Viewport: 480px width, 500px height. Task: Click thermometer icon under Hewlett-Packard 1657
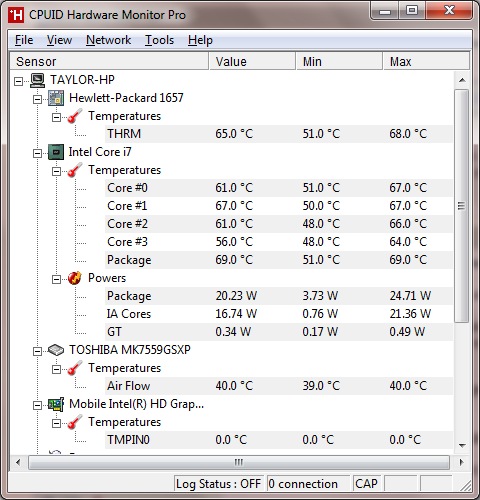click(75, 116)
